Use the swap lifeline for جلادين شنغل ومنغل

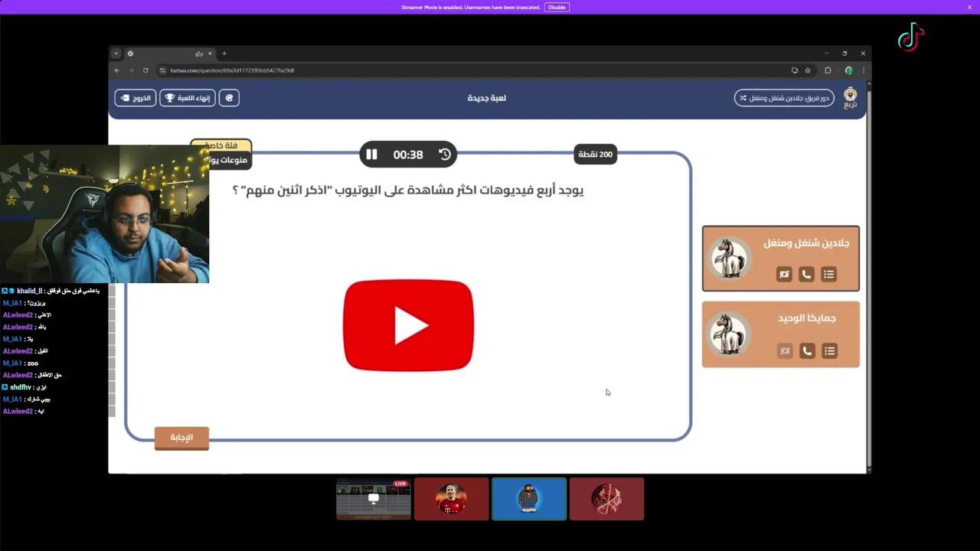(784, 274)
